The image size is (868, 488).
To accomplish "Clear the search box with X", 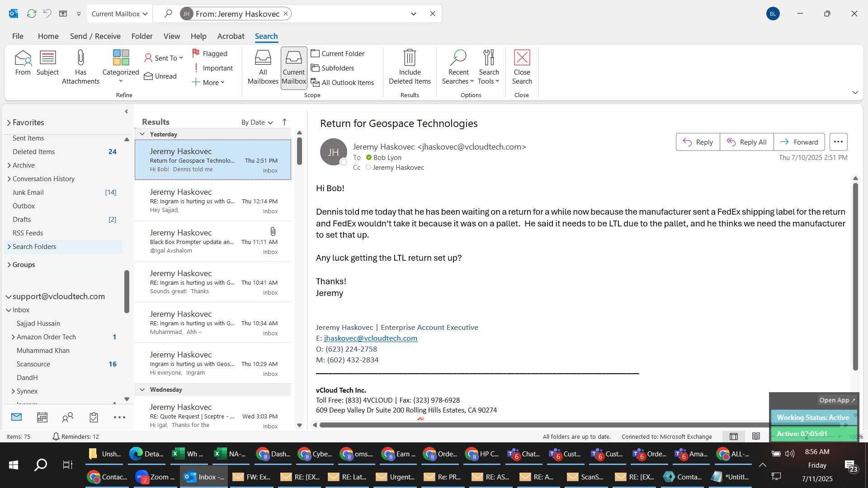I will tap(433, 14).
